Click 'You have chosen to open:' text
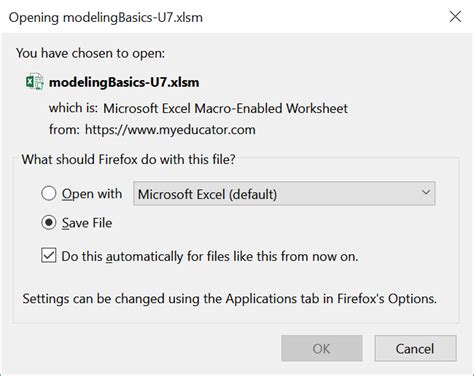 coord(90,53)
